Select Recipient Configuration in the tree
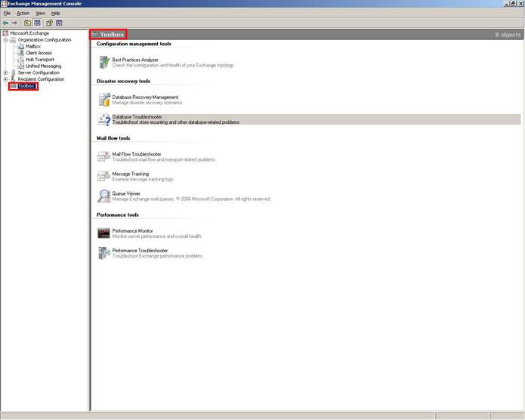 tap(41, 79)
